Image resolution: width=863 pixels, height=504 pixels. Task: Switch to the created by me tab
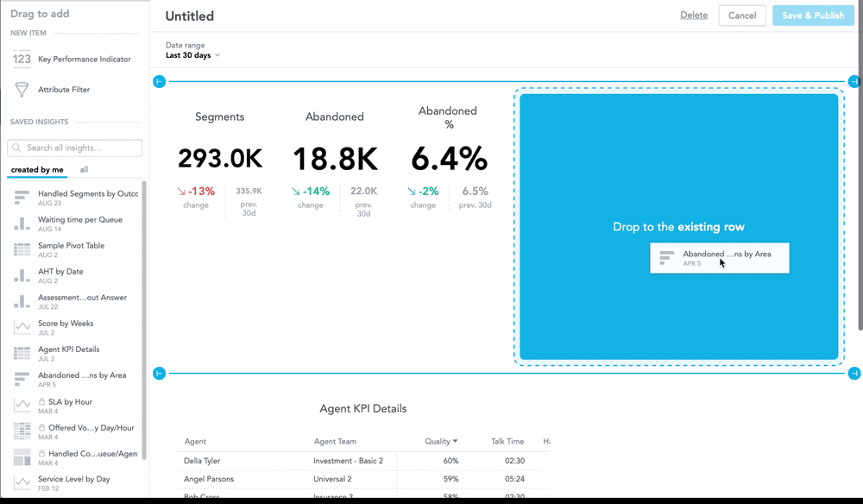click(36, 170)
